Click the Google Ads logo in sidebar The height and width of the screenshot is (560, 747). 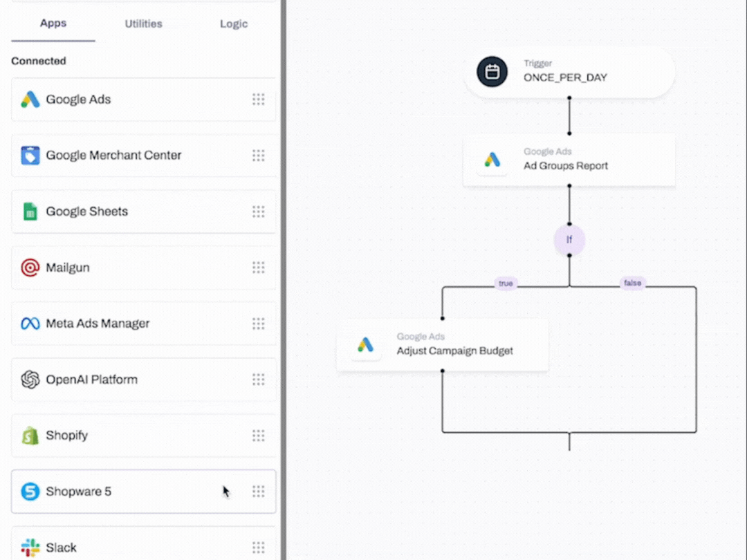30,100
